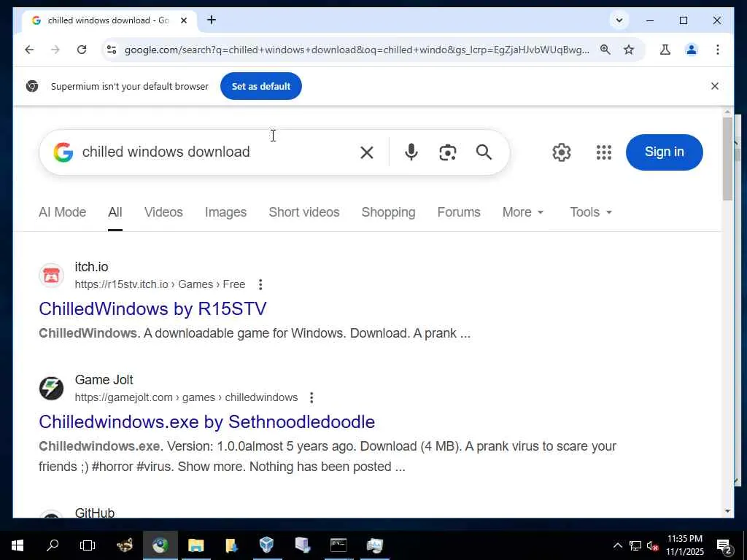Switch to Forums tab
The height and width of the screenshot is (560, 747).
459,212
